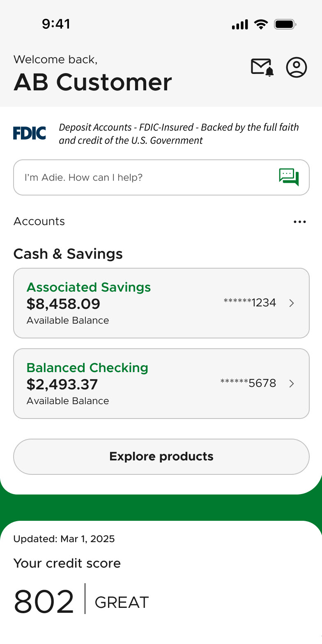Tap the Wi-Fi status icon
The image size is (322, 644).
pyautogui.click(x=261, y=25)
